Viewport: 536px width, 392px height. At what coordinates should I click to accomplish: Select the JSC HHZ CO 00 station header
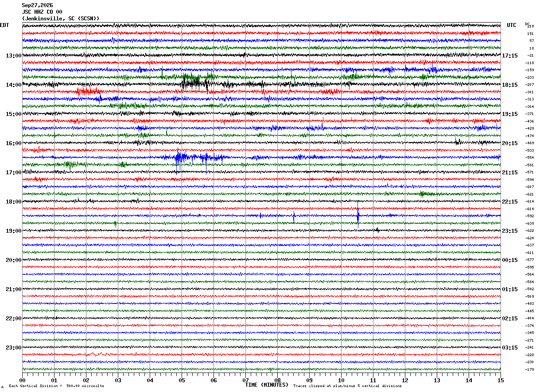point(42,12)
